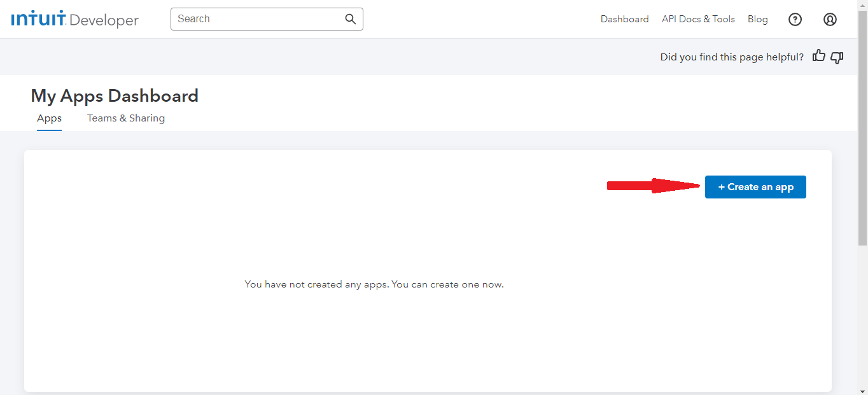Open the help question mark icon

795,20
